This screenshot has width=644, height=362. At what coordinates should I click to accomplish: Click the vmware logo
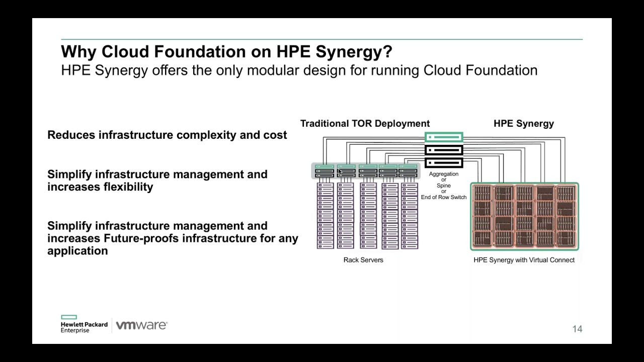coord(141,325)
